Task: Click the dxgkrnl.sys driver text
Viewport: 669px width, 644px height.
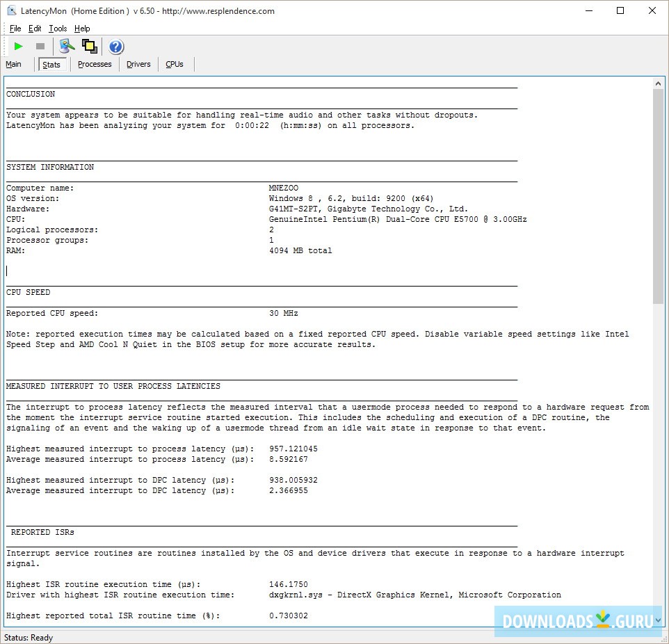Action: tap(414, 595)
